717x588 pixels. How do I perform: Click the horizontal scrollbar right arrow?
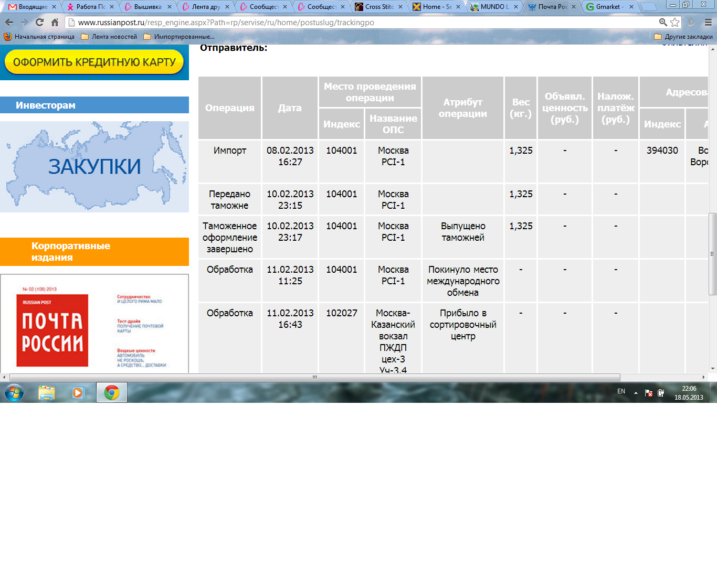[x=703, y=377]
